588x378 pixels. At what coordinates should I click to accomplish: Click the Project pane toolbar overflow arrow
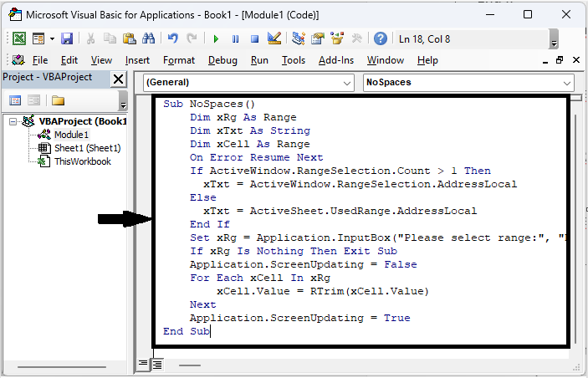coord(123,101)
